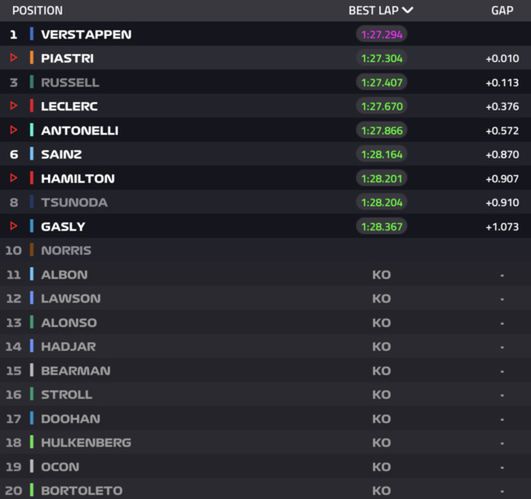Click the red arrow icon beside Antonelli
The height and width of the screenshot is (499, 531).
pyautogui.click(x=14, y=130)
